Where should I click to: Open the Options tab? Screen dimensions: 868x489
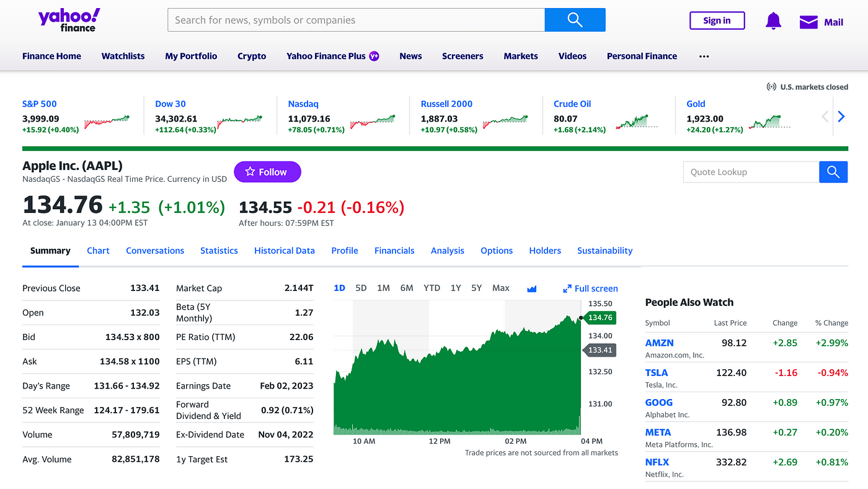point(497,251)
